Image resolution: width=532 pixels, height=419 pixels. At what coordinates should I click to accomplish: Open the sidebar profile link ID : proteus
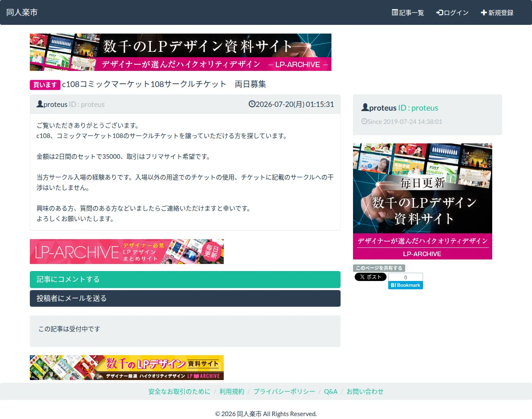tap(418, 108)
